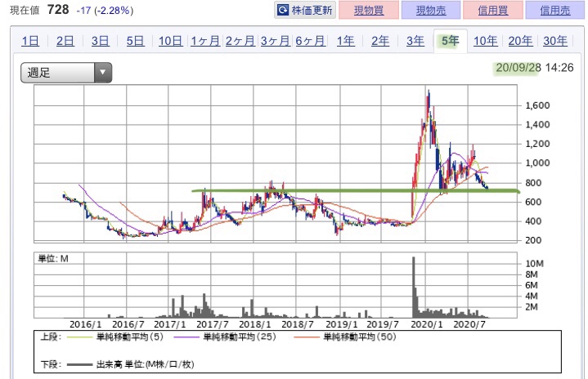588x379 pixels.
Task: Click the dropdown arrow beside 週足
Action: pos(103,72)
